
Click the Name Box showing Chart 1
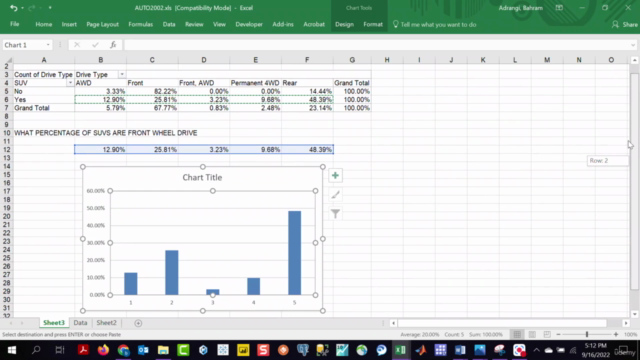[24, 45]
